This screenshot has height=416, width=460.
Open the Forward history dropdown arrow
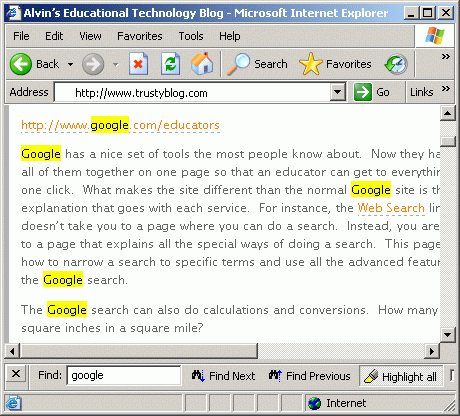click(116, 64)
